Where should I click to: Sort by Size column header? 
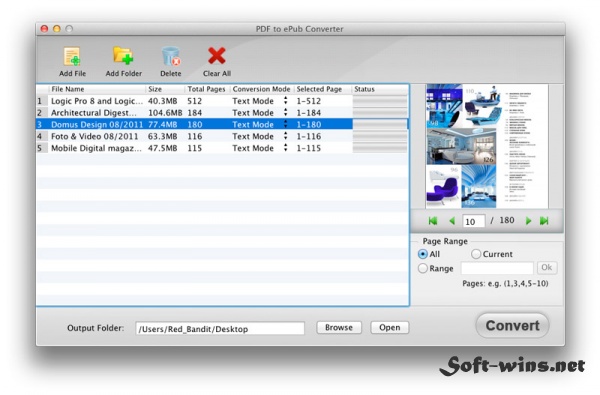pos(165,89)
